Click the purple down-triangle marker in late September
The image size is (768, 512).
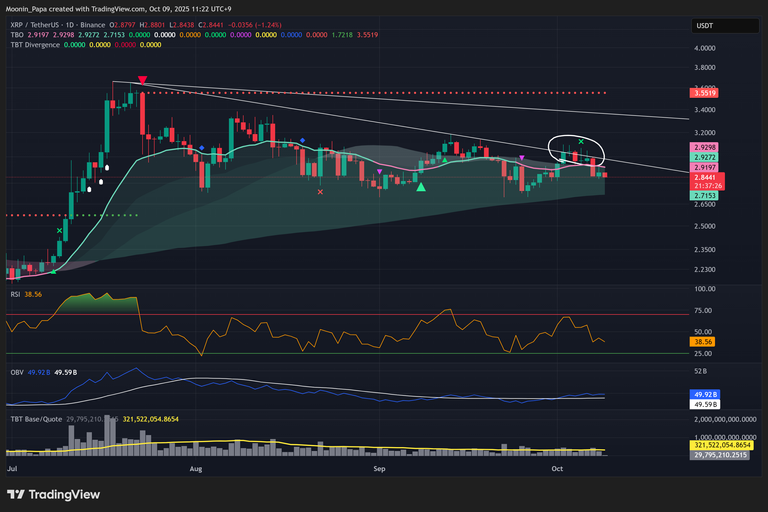[521, 157]
